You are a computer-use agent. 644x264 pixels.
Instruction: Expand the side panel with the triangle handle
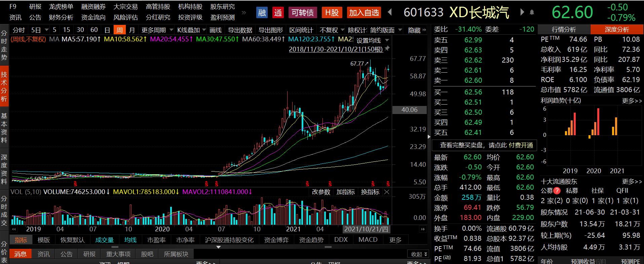429,137
